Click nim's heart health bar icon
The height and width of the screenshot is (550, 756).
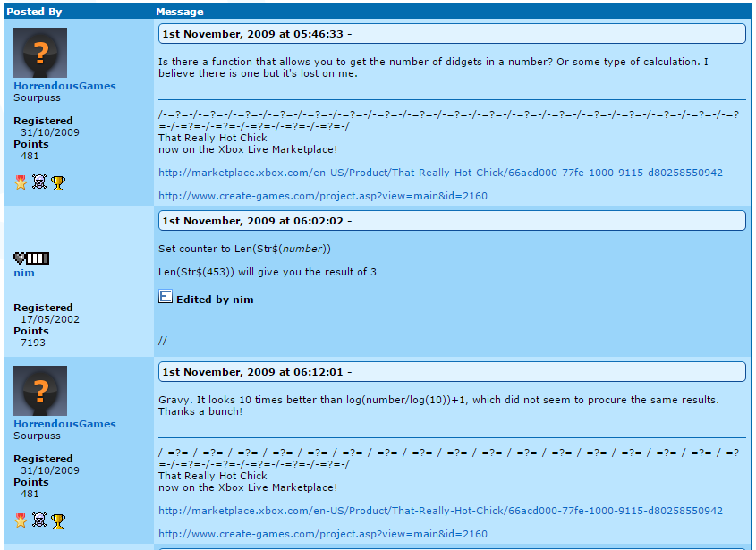[31, 258]
